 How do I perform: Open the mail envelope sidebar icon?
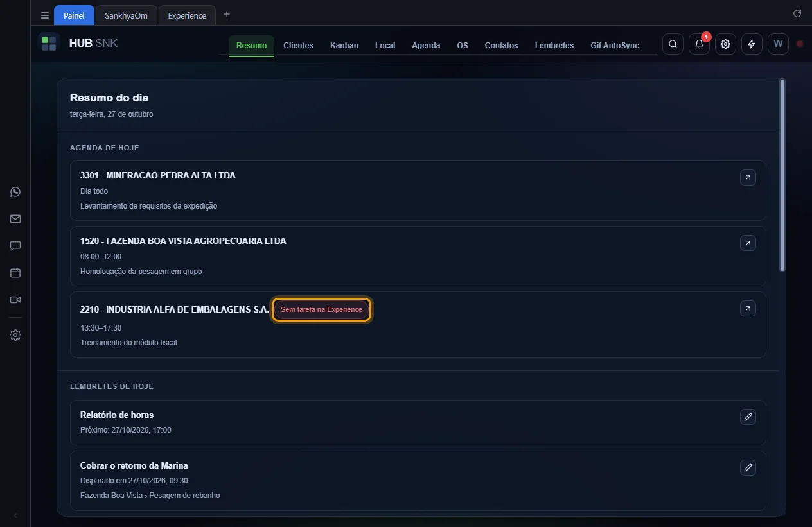click(x=15, y=219)
